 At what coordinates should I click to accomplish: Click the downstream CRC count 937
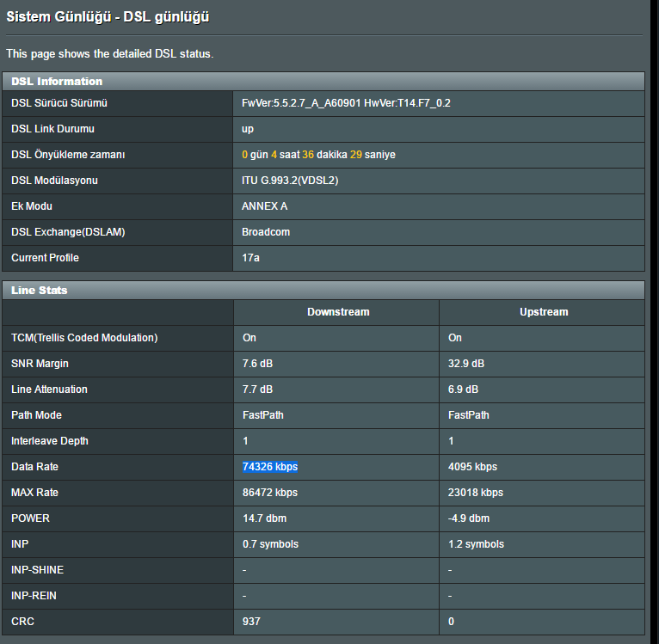[x=251, y=622]
